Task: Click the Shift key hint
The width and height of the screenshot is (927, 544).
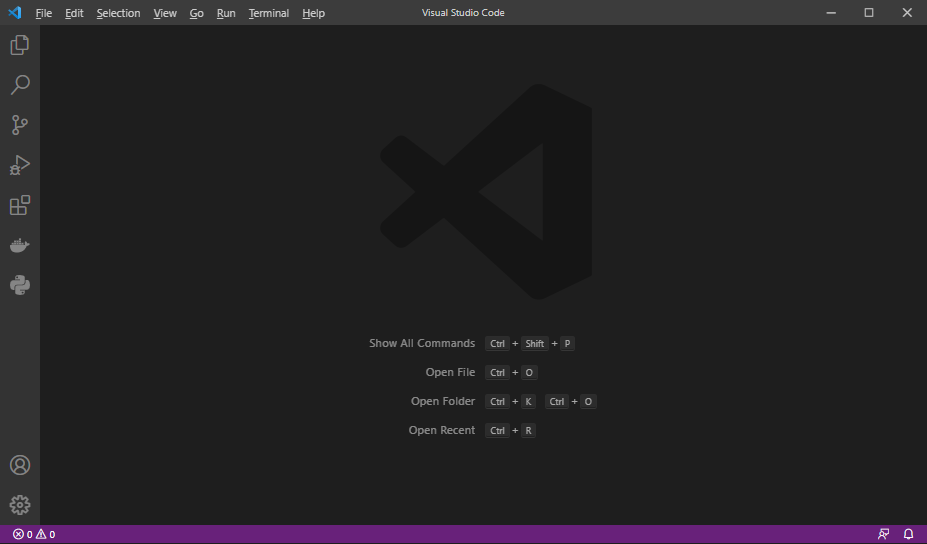Action: tap(534, 344)
